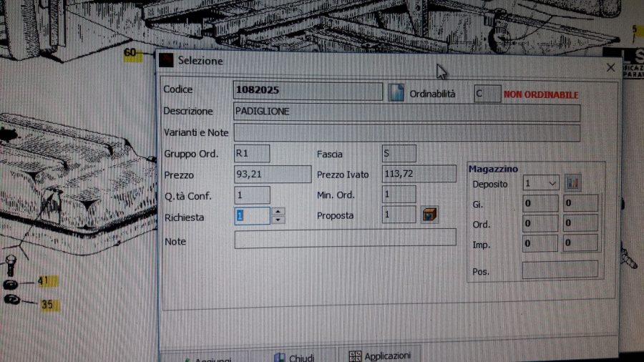Click the Pos. field in Magazzino
Image resolution: width=644 pixels, height=362 pixels.
click(560, 270)
